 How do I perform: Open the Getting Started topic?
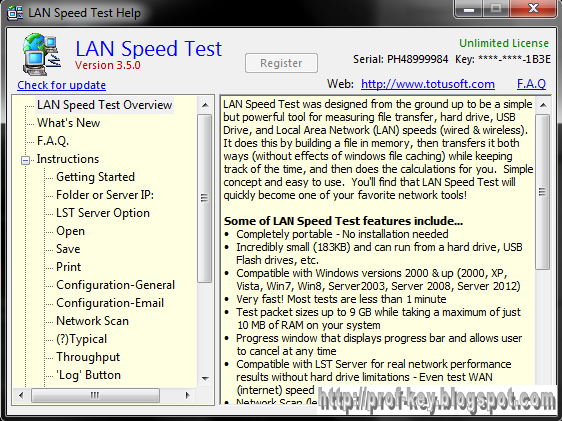pos(95,177)
